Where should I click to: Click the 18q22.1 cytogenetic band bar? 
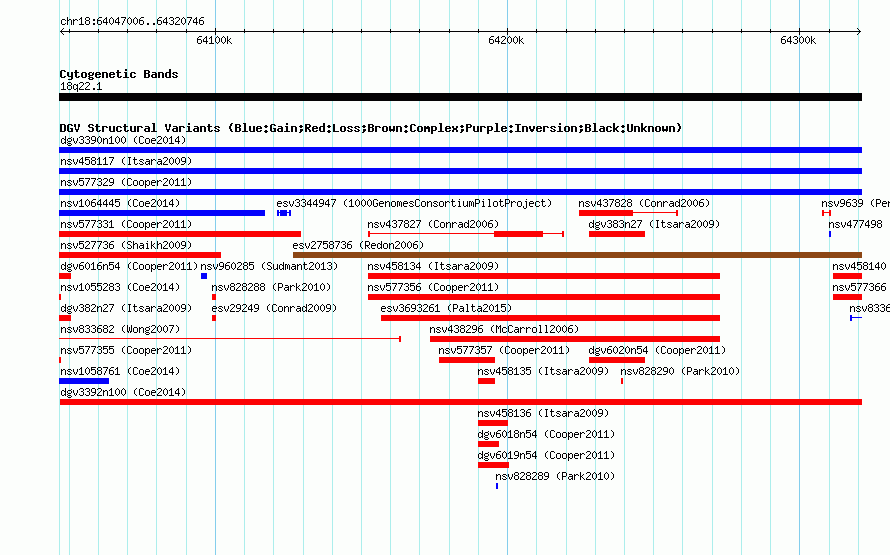460,97
